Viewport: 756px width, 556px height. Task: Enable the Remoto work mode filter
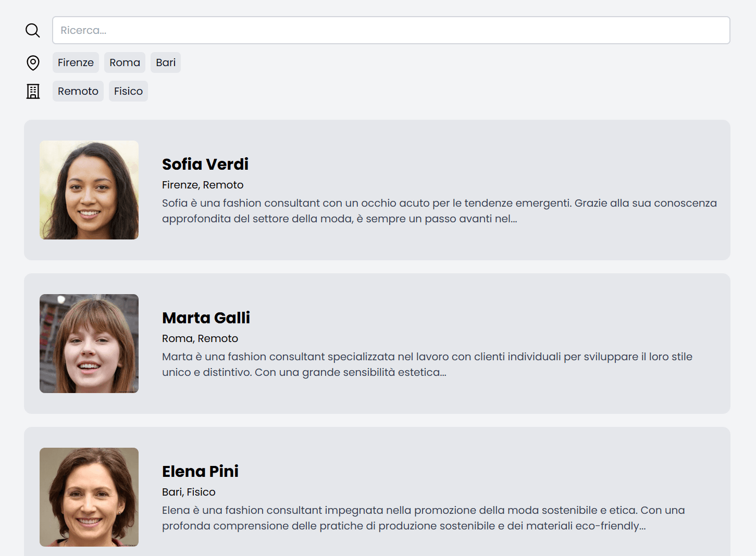point(78,91)
